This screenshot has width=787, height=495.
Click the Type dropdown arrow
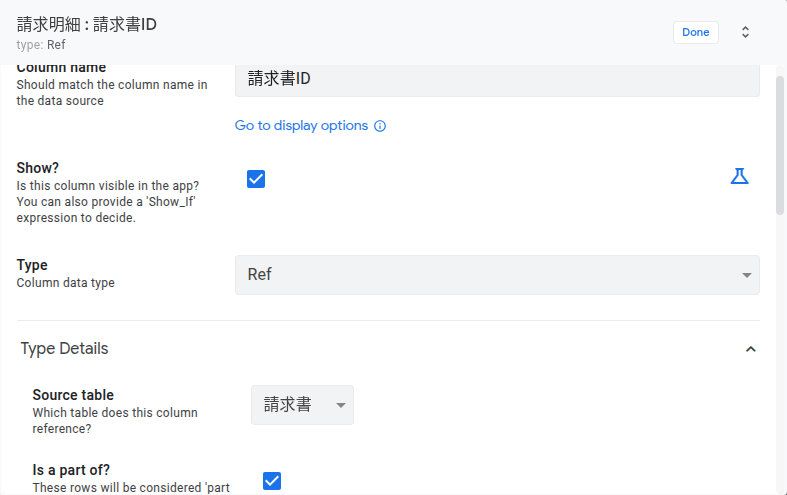point(746,276)
